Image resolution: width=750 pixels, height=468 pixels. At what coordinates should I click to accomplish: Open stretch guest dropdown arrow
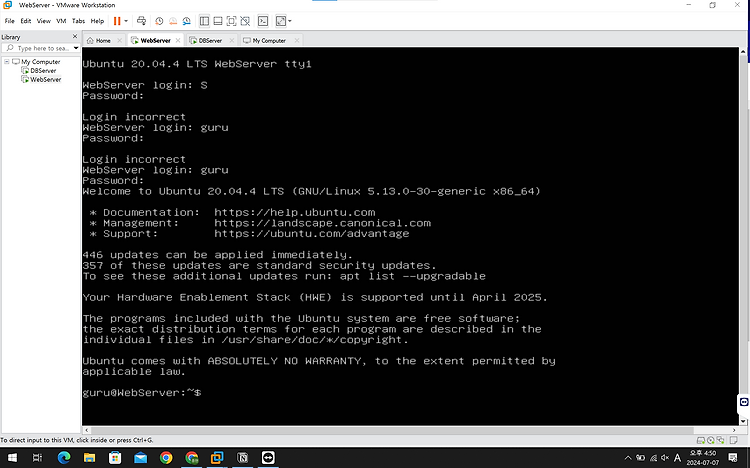point(289,21)
